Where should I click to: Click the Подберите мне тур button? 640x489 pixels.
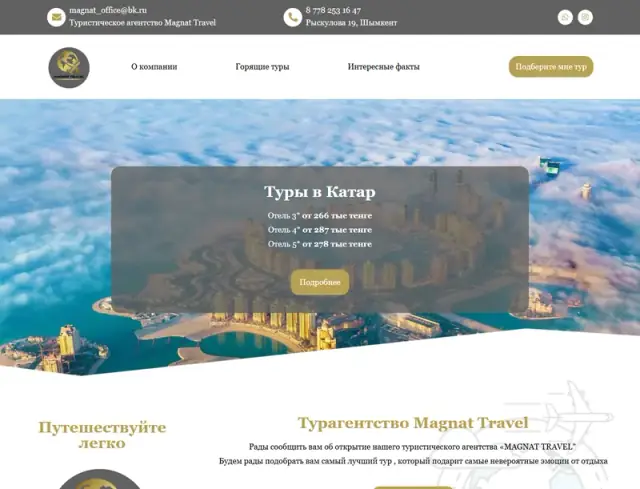point(551,67)
